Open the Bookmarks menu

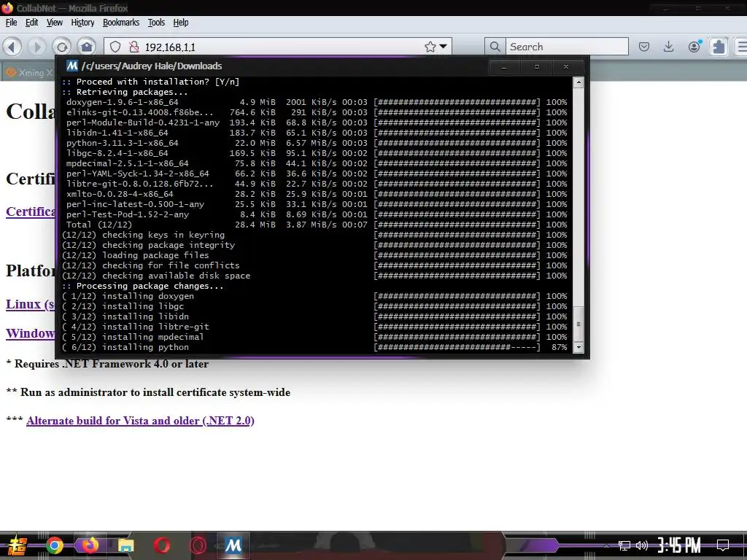pos(121,23)
